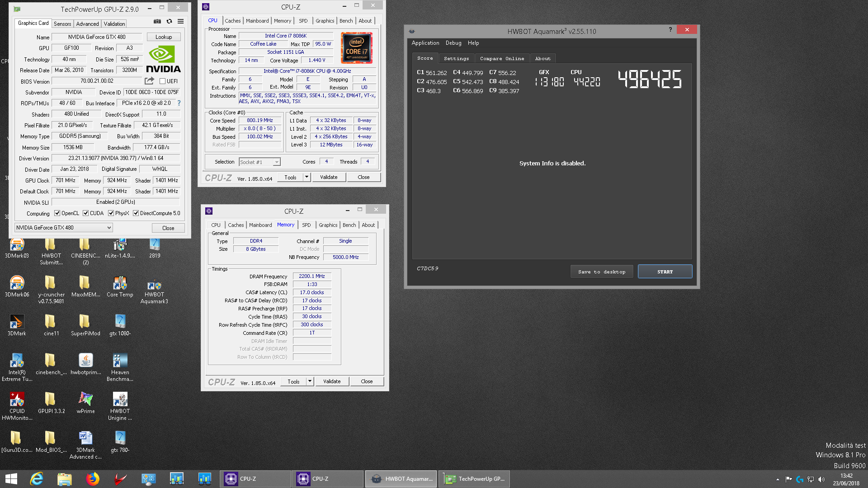Click bus interface question mark icon
Viewport: 868px width, 488px height.
179,103
